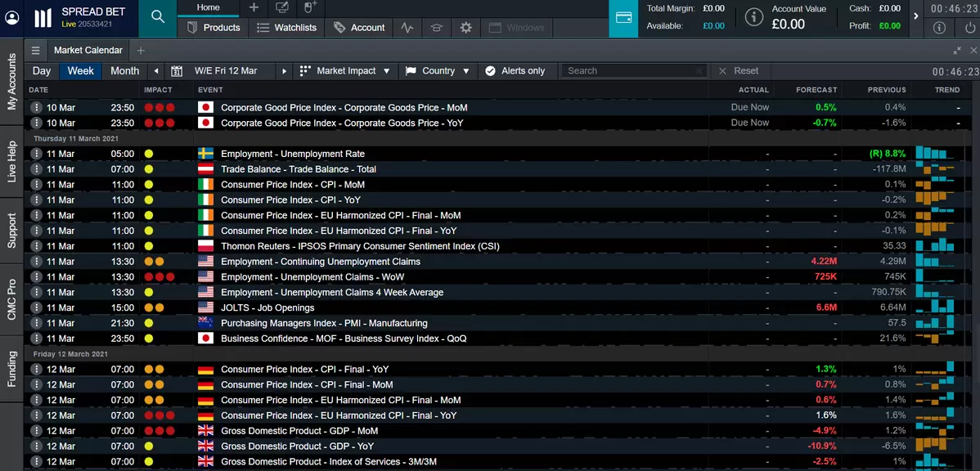Expand the Country filter dropdown
This screenshot has width=980, height=471.
438,71
